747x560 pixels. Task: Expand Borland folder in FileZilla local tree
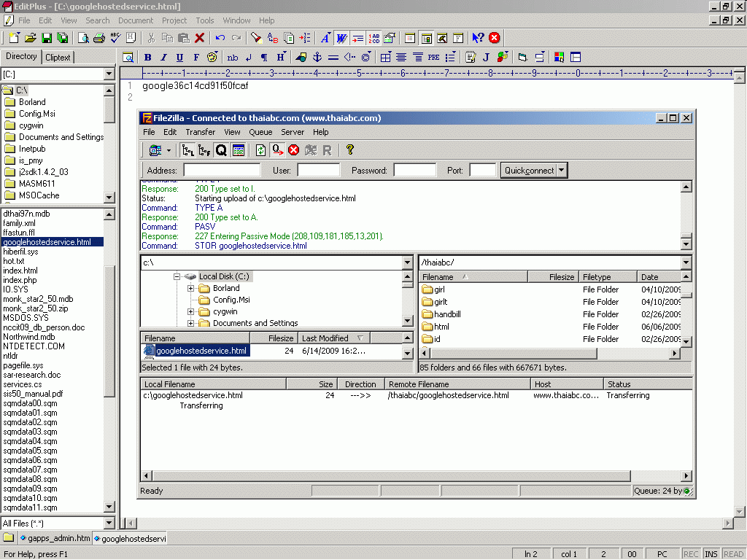pyautogui.click(x=191, y=288)
